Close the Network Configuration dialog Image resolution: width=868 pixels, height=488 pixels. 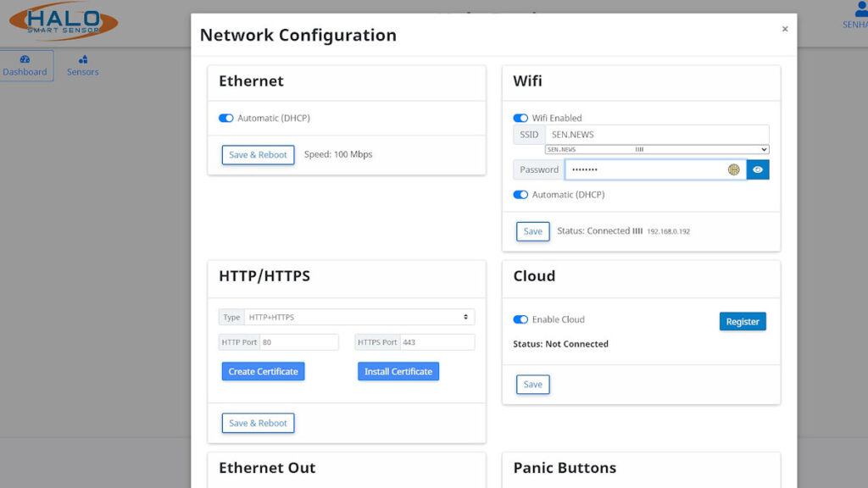click(x=784, y=29)
